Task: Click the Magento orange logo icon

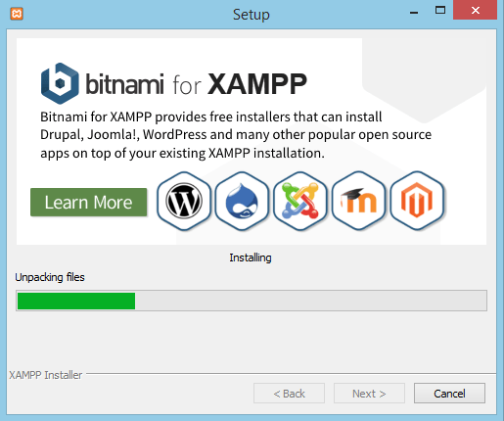Action: [417, 201]
